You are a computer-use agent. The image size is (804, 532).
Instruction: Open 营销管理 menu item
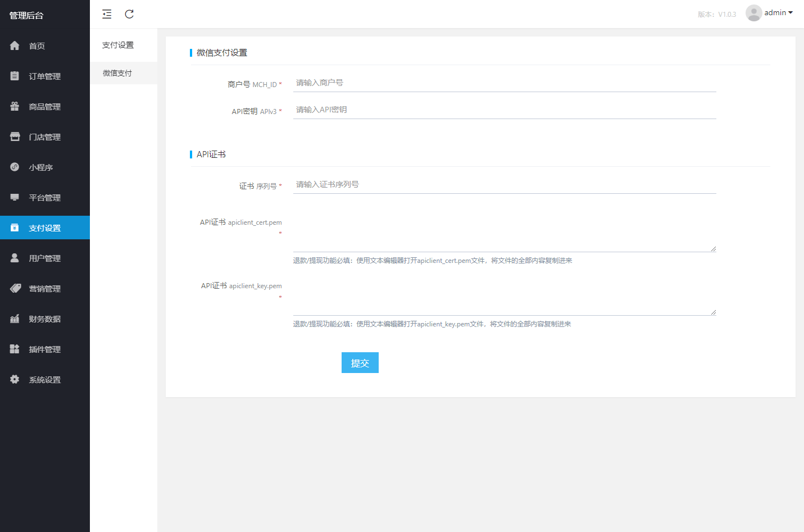pyautogui.click(x=45, y=288)
